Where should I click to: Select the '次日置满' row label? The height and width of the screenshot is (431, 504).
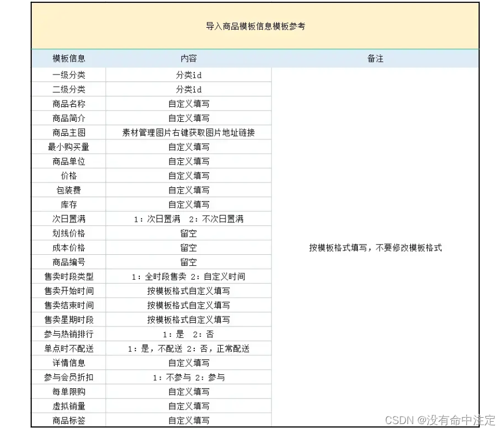69,219
